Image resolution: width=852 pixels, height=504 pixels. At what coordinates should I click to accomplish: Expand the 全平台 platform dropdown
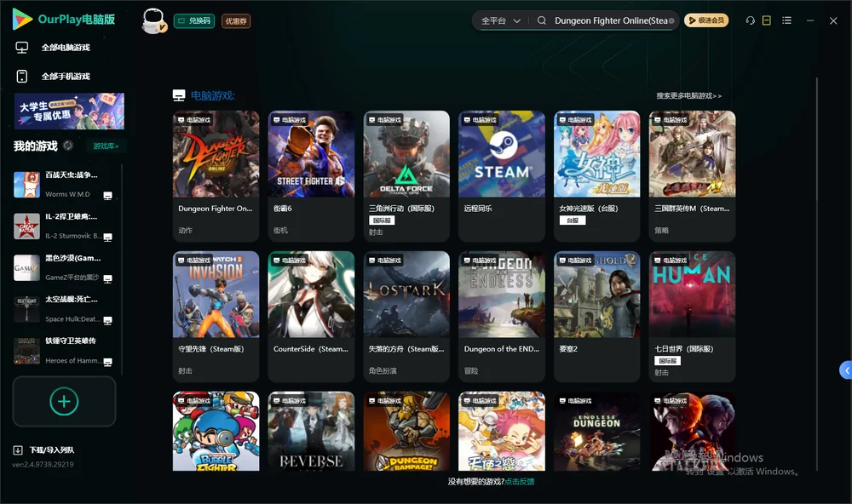500,20
